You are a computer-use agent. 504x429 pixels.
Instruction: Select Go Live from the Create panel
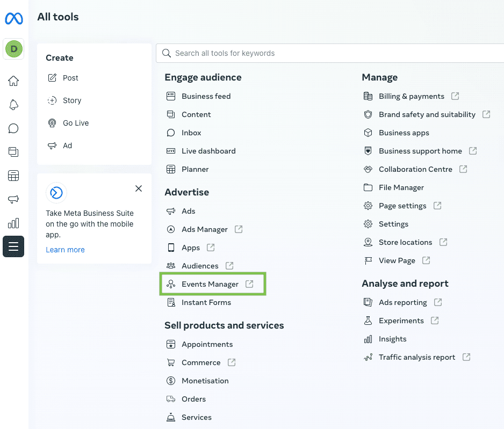pyautogui.click(x=75, y=123)
